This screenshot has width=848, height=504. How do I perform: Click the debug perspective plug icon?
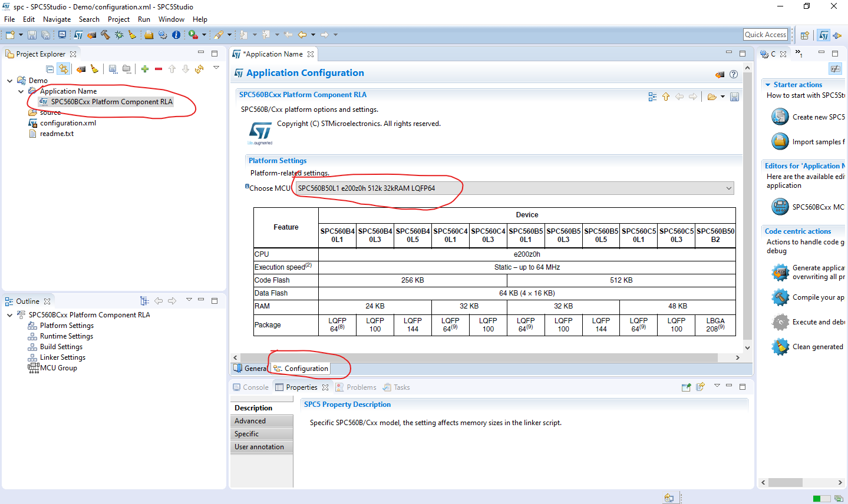[837, 35]
